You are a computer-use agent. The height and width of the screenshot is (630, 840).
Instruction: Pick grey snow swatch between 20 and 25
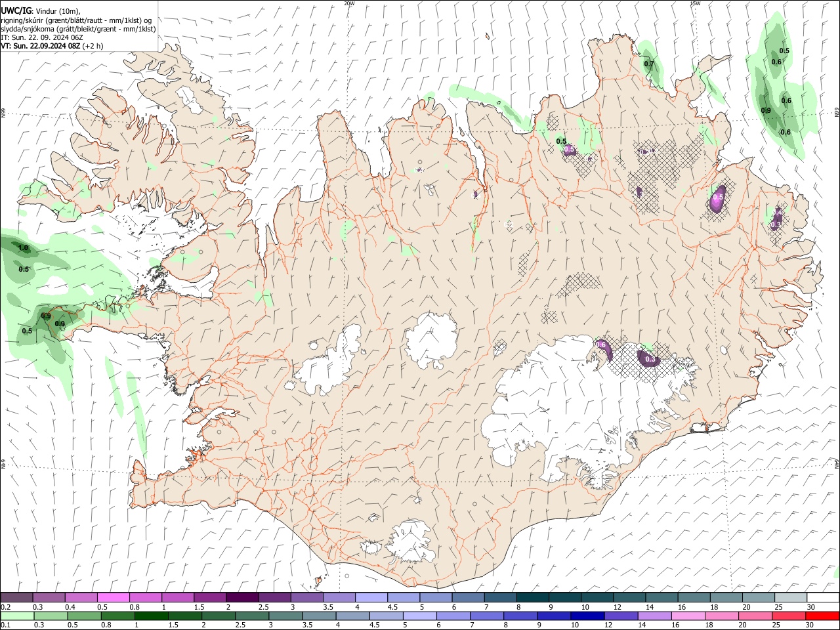coord(759,598)
